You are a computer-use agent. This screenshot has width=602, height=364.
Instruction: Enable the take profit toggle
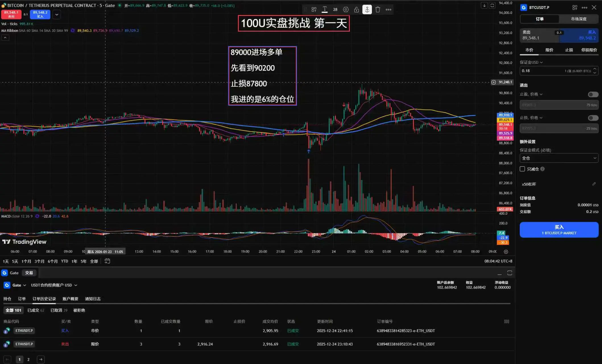(593, 94)
